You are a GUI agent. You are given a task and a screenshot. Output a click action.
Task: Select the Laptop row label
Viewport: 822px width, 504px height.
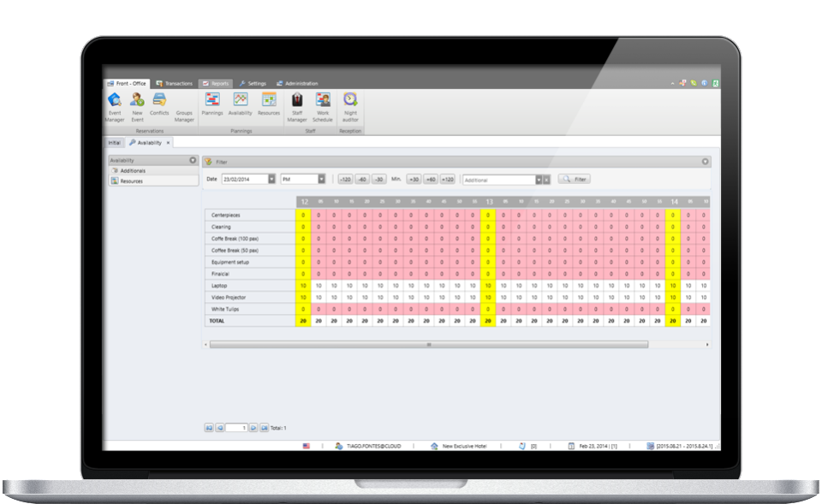(219, 286)
